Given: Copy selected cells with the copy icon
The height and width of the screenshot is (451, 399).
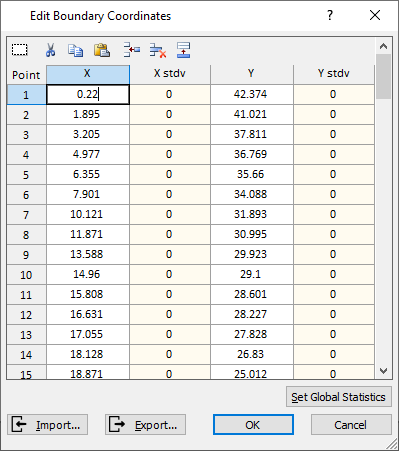Looking at the screenshot, I should [x=76, y=50].
